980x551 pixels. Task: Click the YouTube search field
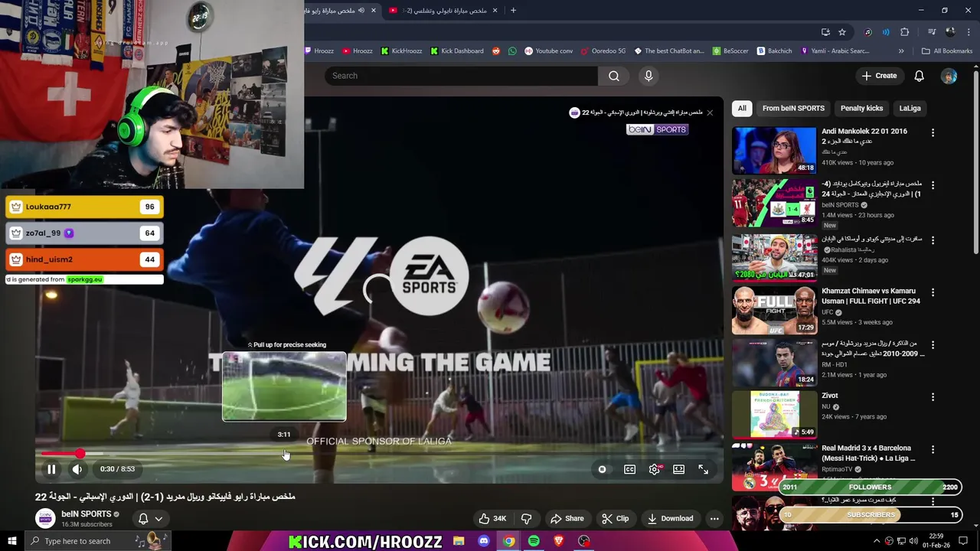tap(461, 76)
